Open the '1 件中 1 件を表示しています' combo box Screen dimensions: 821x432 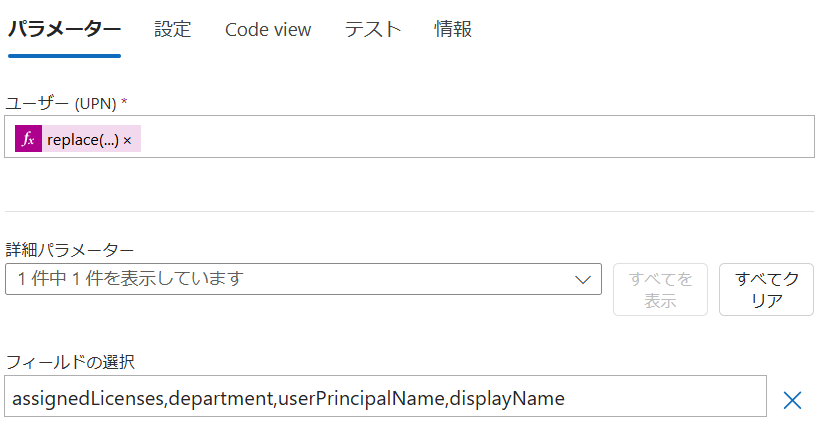tap(303, 279)
